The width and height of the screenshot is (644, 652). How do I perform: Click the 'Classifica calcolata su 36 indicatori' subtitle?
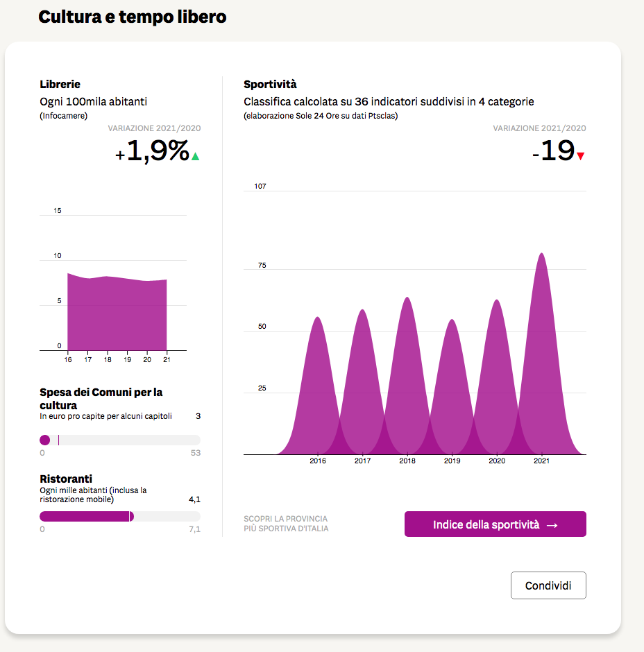pos(389,101)
